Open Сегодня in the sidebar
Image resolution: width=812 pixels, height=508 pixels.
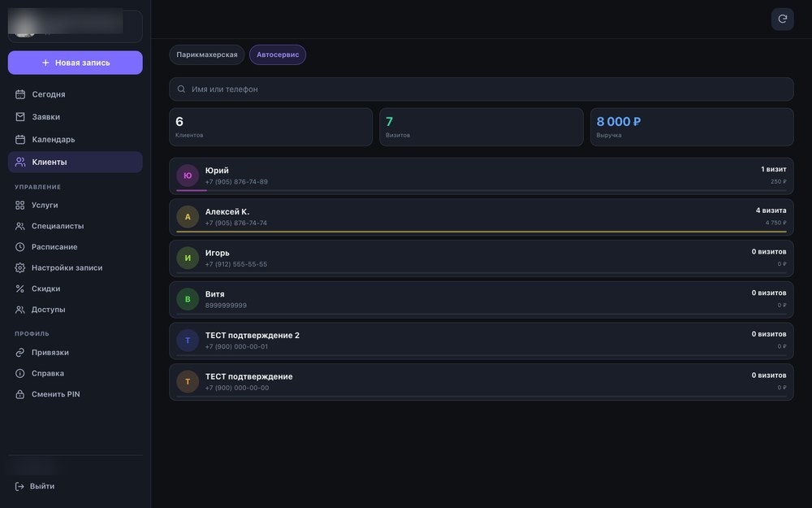75,94
